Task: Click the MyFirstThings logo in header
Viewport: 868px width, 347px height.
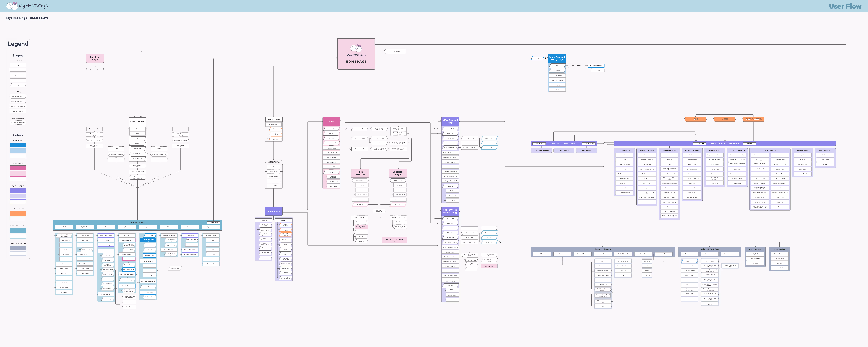Action: click(x=27, y=6)
